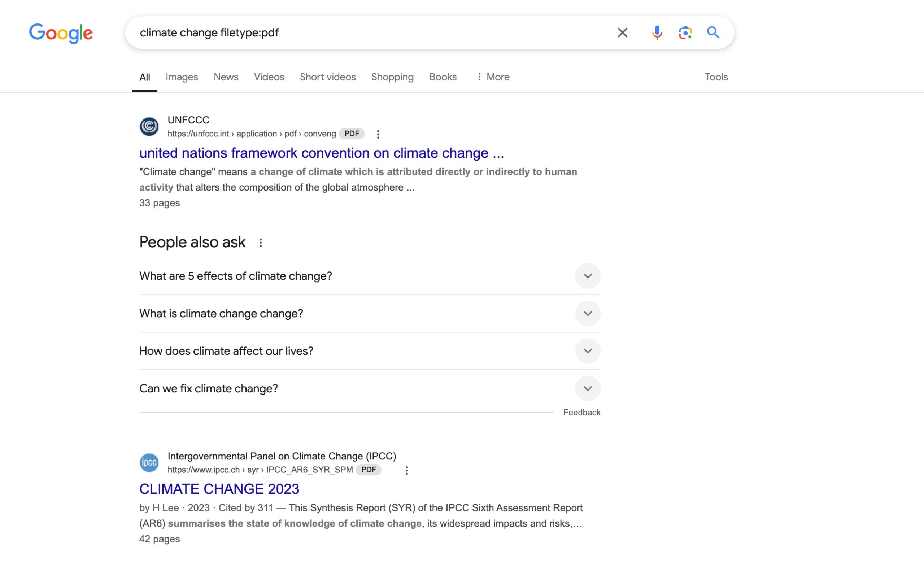
Task: Expand "What is climate change change?" question
Action: coord(587,313)
